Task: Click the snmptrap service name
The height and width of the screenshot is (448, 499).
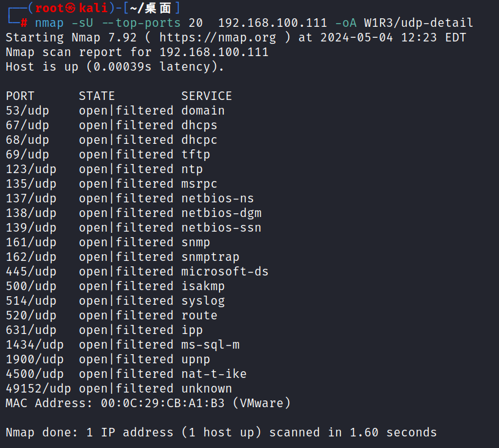Action: pyautogui.click(x=210, y=257)
